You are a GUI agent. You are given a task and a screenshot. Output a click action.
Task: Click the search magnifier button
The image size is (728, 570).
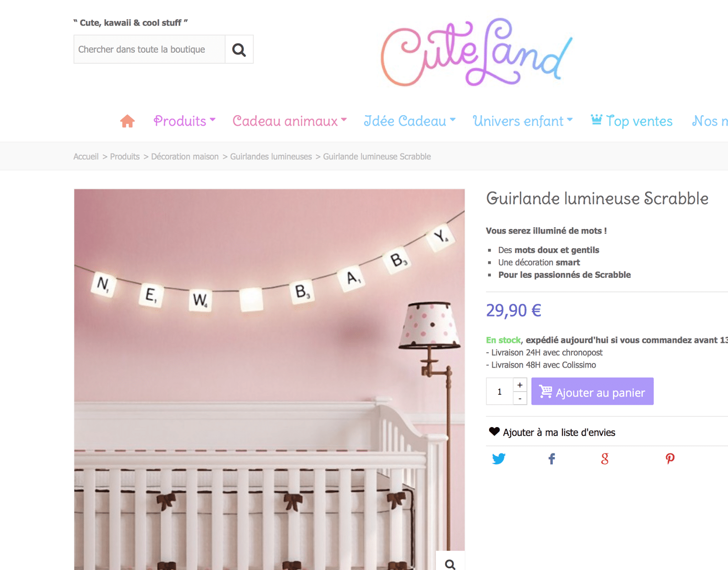(x=239, y=49)
